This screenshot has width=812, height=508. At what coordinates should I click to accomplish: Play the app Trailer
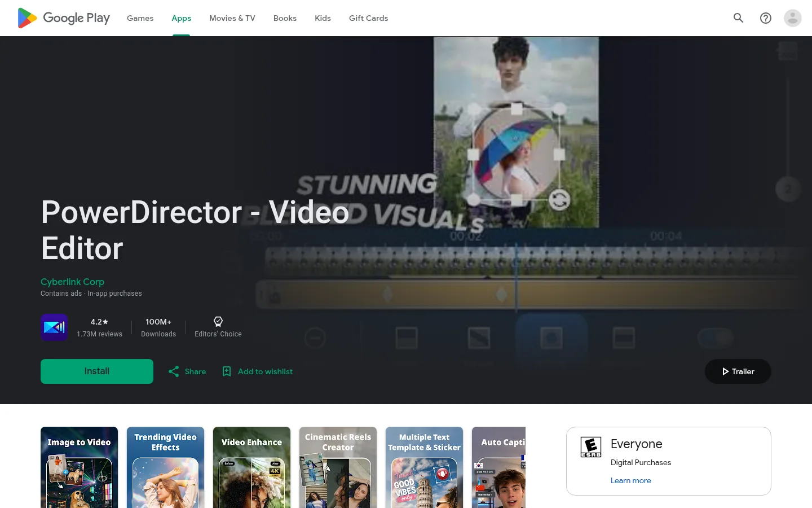click(x=738, y=371)
